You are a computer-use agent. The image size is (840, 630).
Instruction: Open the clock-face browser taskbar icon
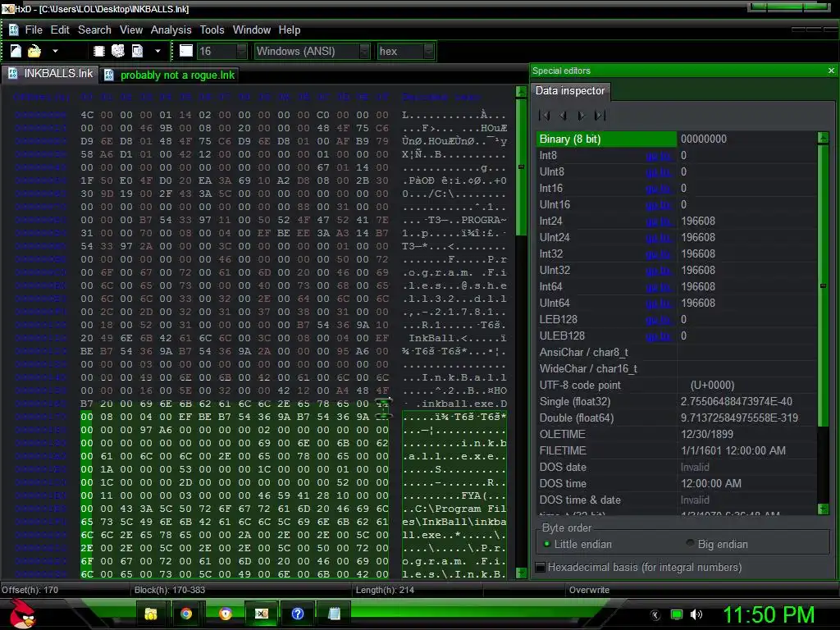pos(226,614)
